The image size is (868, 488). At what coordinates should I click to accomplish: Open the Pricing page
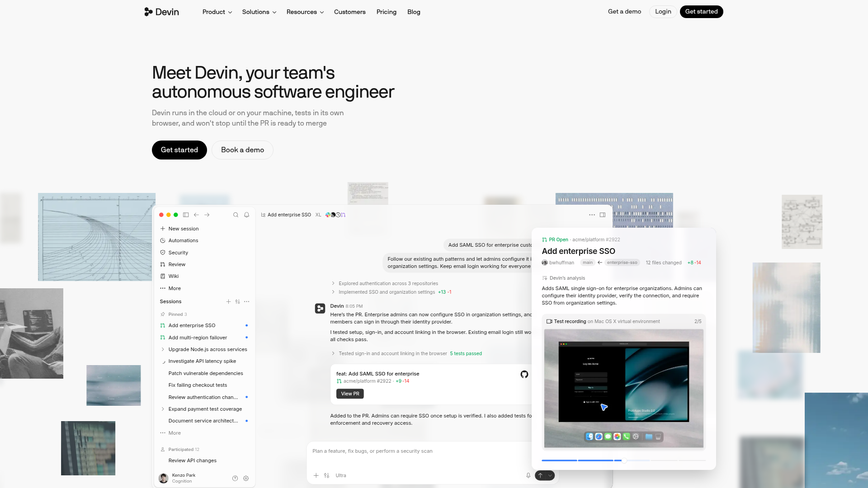tap(387, 12)
